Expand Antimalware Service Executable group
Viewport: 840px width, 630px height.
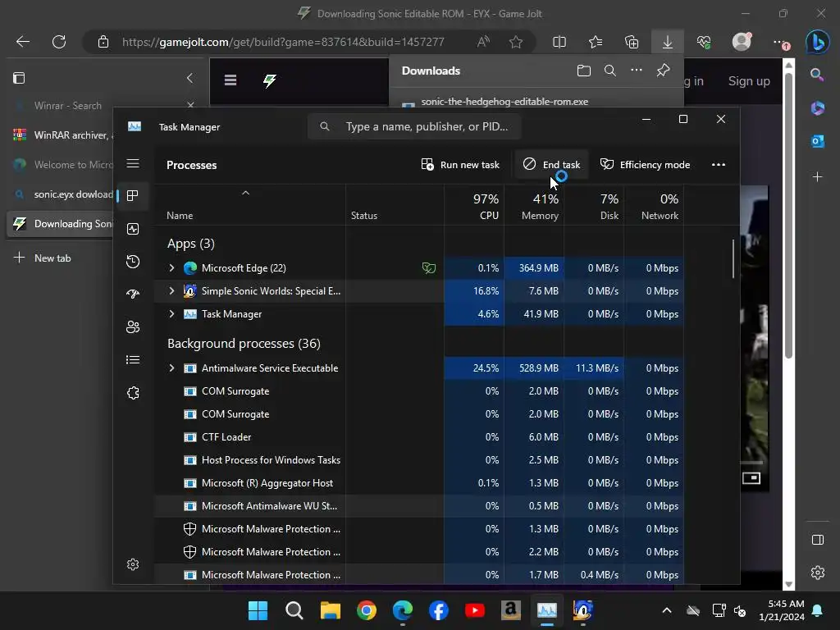tap(171, 368)
